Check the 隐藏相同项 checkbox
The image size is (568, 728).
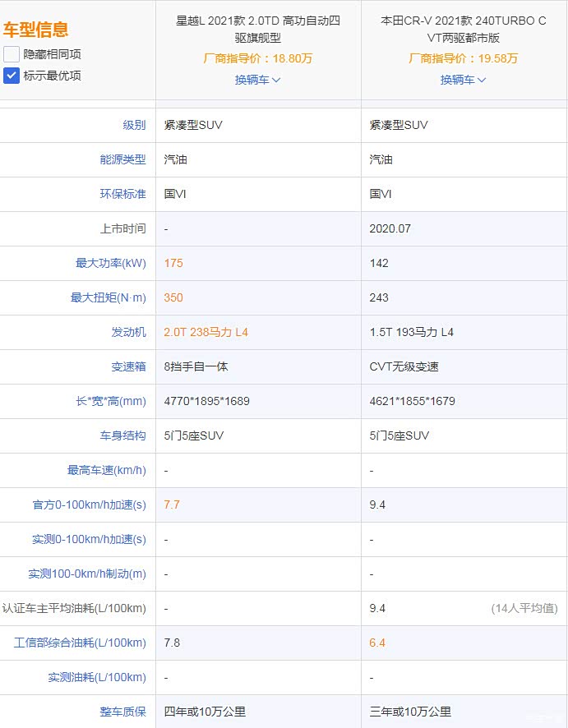(12, 54)
